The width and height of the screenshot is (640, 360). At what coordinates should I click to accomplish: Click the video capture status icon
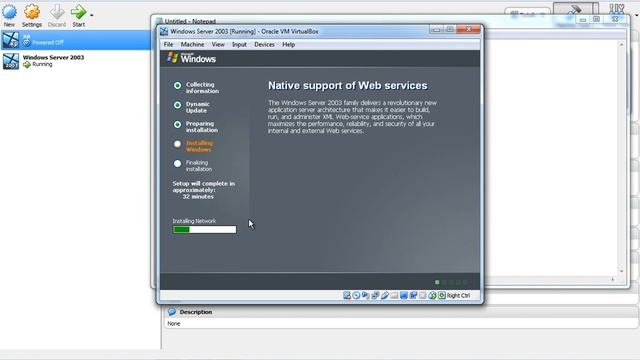pos(413,295)
